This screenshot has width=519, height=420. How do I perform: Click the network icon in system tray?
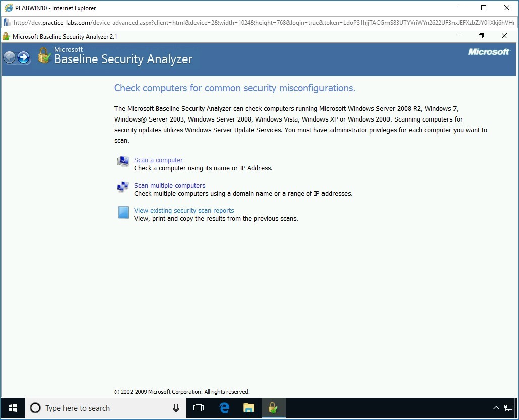pos(508,408)
